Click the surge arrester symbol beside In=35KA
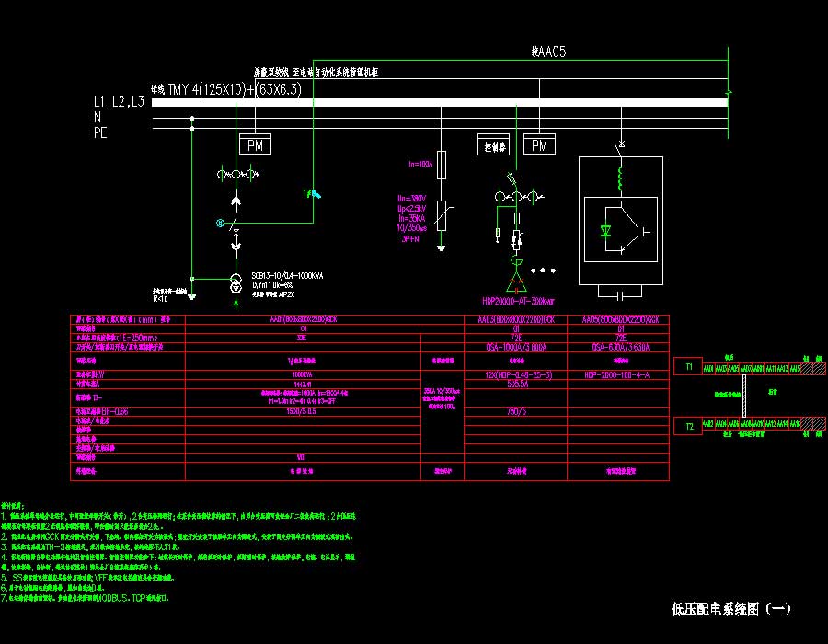The width and height of the screenshot is (828, 644). pyautogui.click(x=442, y=215)
